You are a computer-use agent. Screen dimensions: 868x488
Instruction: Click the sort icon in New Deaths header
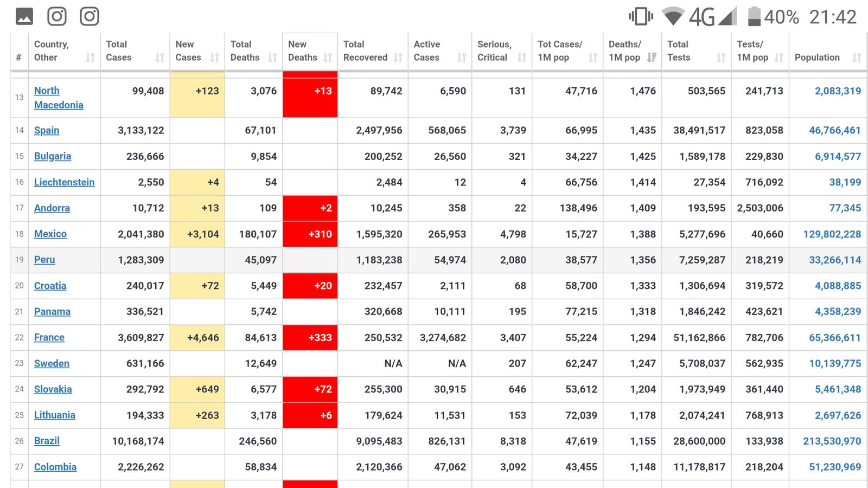(x=327, y=57)
